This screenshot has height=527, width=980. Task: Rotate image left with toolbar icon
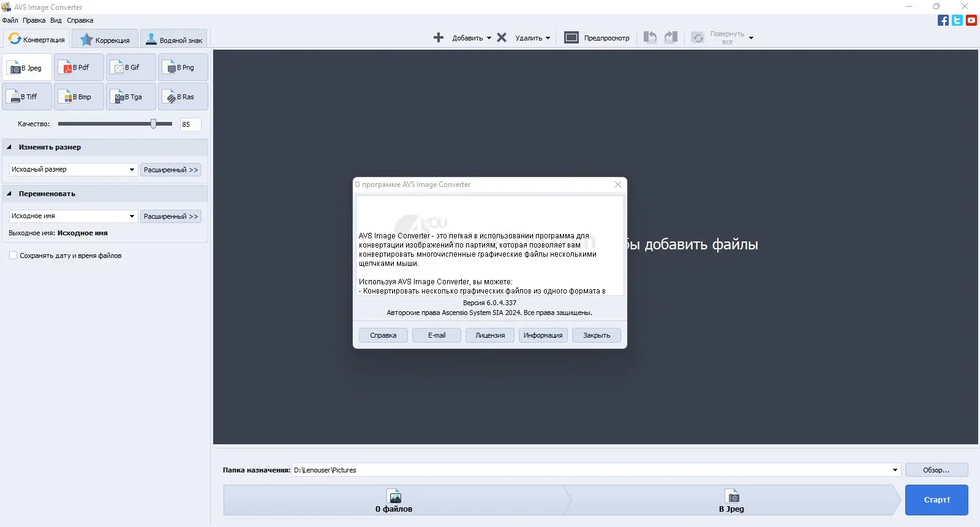click(650, 37)
